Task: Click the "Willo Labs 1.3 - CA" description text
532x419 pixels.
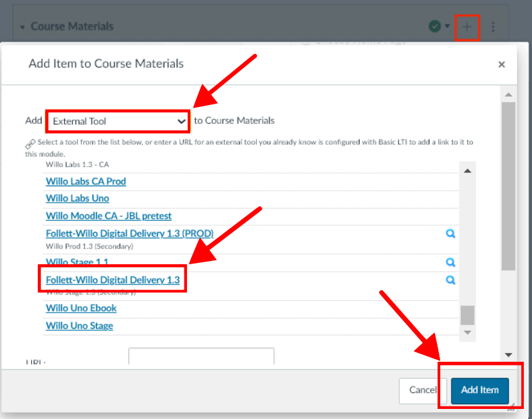Action: click(x=77, y=165)
